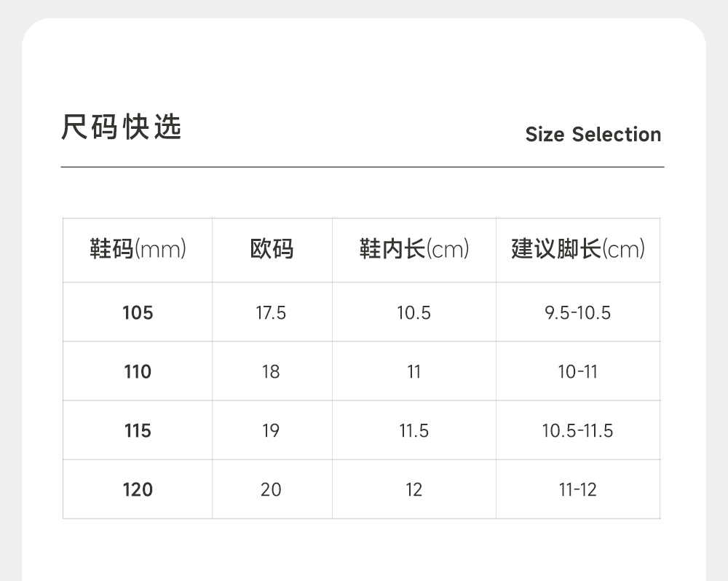This screenshot has height=581, width=728.
Task: Select shoe size 105 cell
Action: 138,313
